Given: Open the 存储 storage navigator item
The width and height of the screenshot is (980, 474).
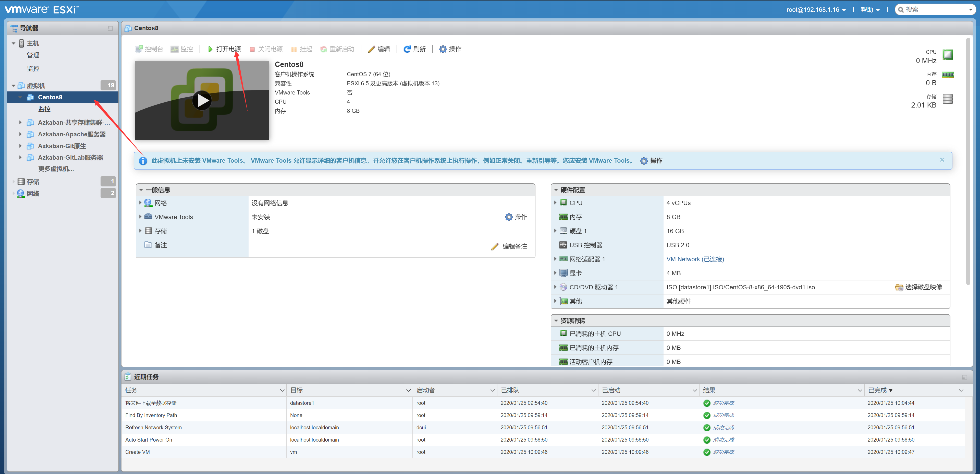Looking at the screenshot, I should [x=33, y=182].
